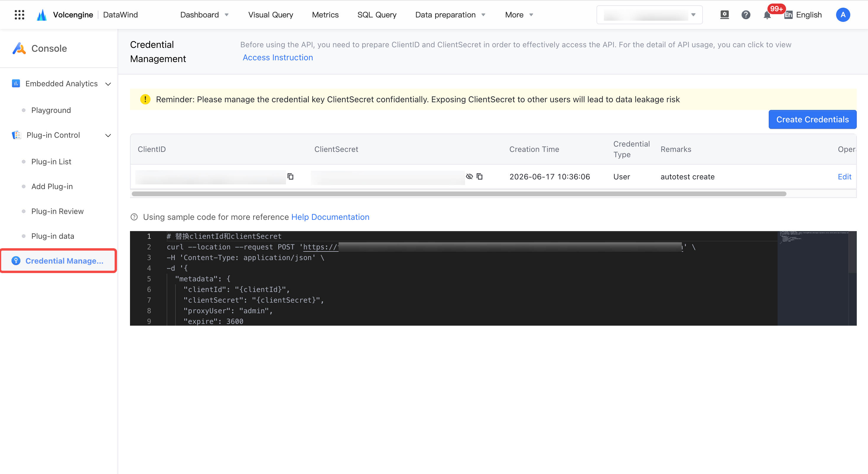Expand the More menu
The height and width of the screenshot is (474, 868).
519,15
